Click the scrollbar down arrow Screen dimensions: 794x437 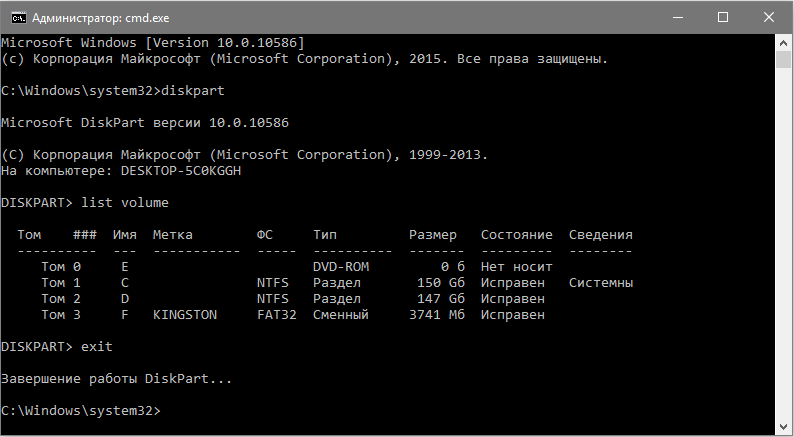pyautogui.click(x=784, y=426)
